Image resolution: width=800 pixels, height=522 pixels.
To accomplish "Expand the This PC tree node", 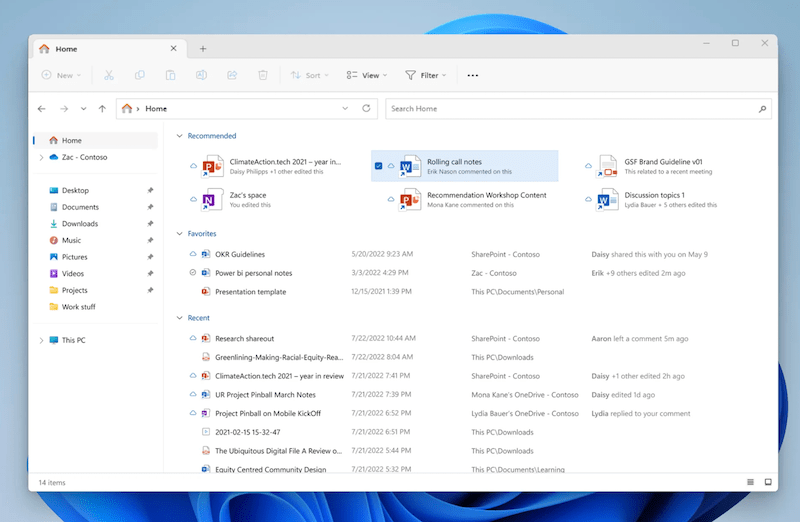I will (41, 340).
